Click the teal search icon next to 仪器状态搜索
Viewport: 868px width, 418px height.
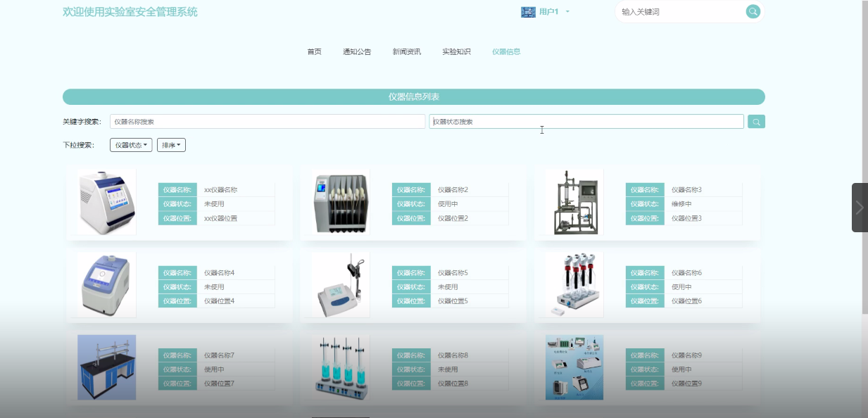point(756,121)
